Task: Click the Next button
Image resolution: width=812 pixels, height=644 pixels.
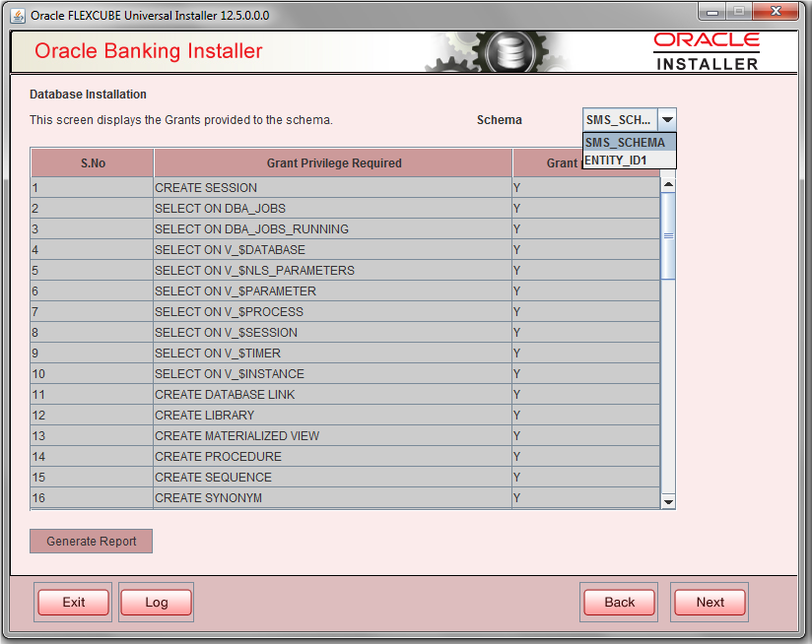Action: 710,602
